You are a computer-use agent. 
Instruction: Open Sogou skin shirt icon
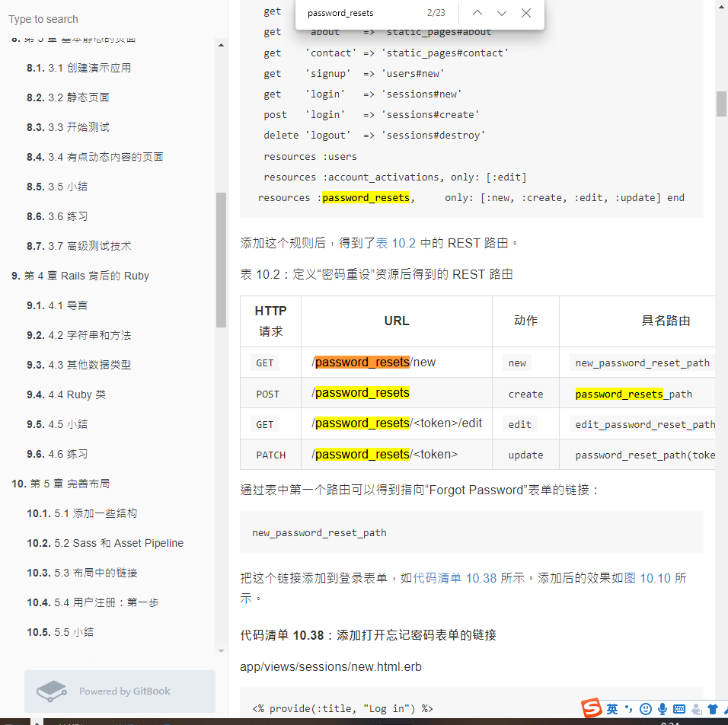713,709
